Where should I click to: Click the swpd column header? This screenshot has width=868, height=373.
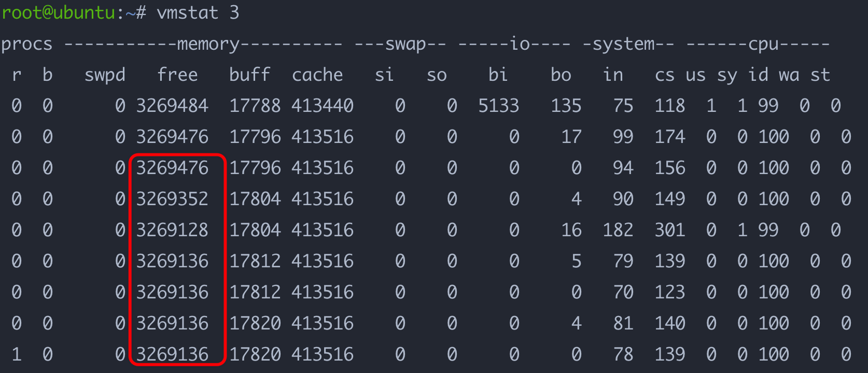(x=105, y=75)
